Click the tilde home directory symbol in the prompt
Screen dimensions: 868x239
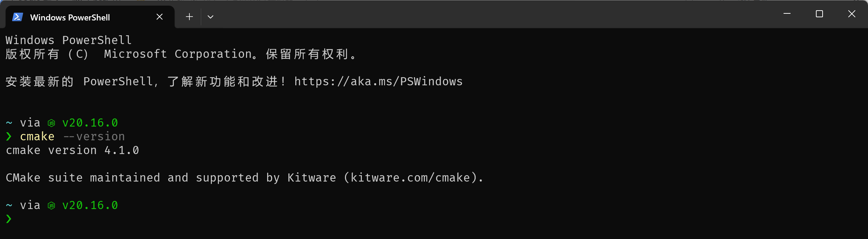click(8, 122)
